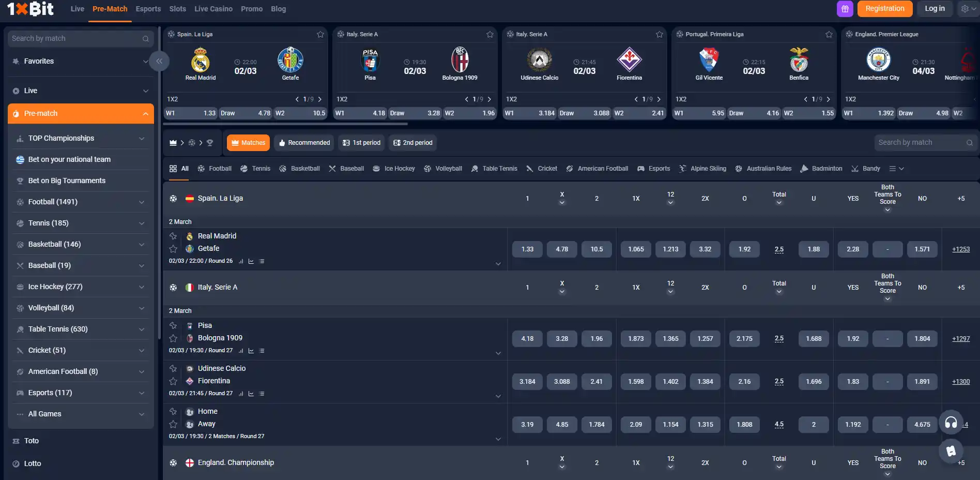
Task: Select Table Tennis sport filter
Action: click(x=494, y=169)
